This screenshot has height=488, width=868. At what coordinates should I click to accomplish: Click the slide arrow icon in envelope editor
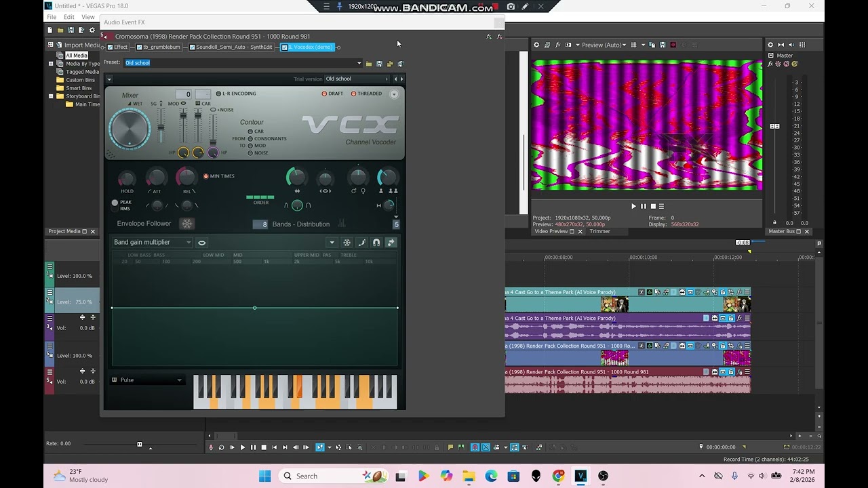pyautogui.click(x=391, y=243)
